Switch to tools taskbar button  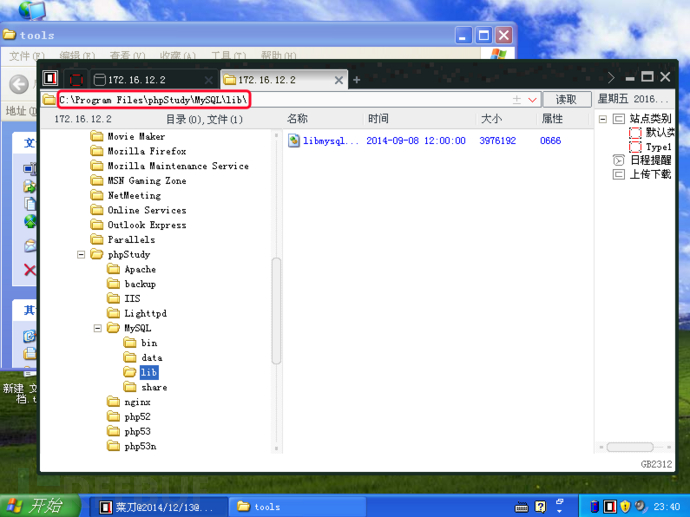click(x=297, y=507)
